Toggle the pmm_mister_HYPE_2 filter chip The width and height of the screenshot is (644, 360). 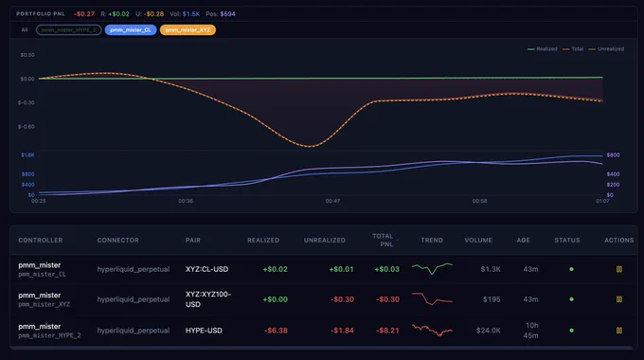(68, 30)
